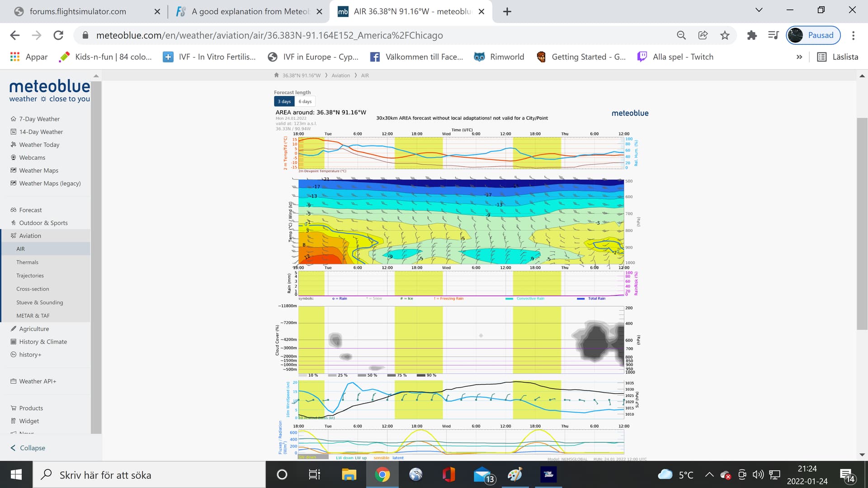Click the AIR aviation icon in sidebar
The image size is (868, 488).
click(21, 249)
